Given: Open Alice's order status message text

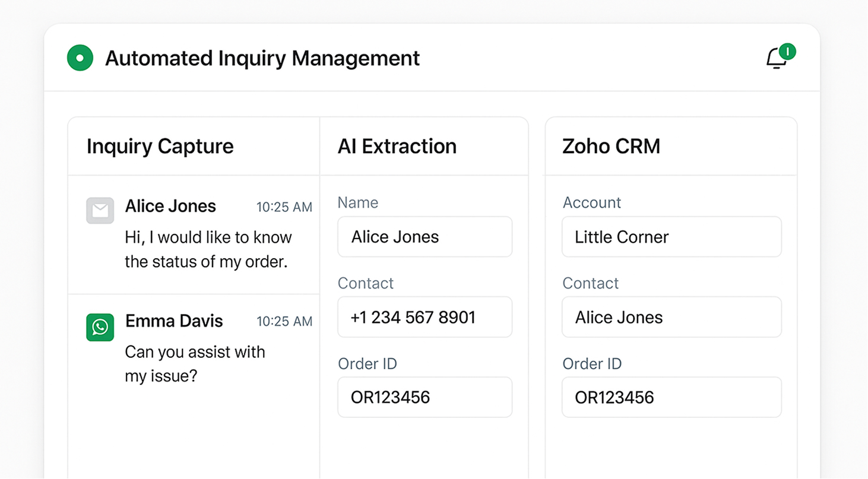Looking at the screenshot, I should 208,250.
